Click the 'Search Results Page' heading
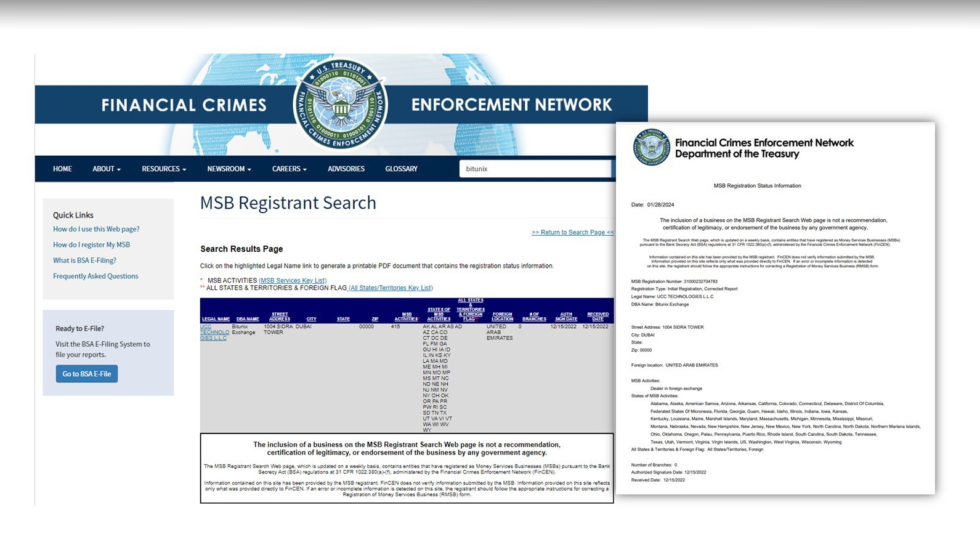980x548 pixels. pyautogui.click(x=241, y=249)
